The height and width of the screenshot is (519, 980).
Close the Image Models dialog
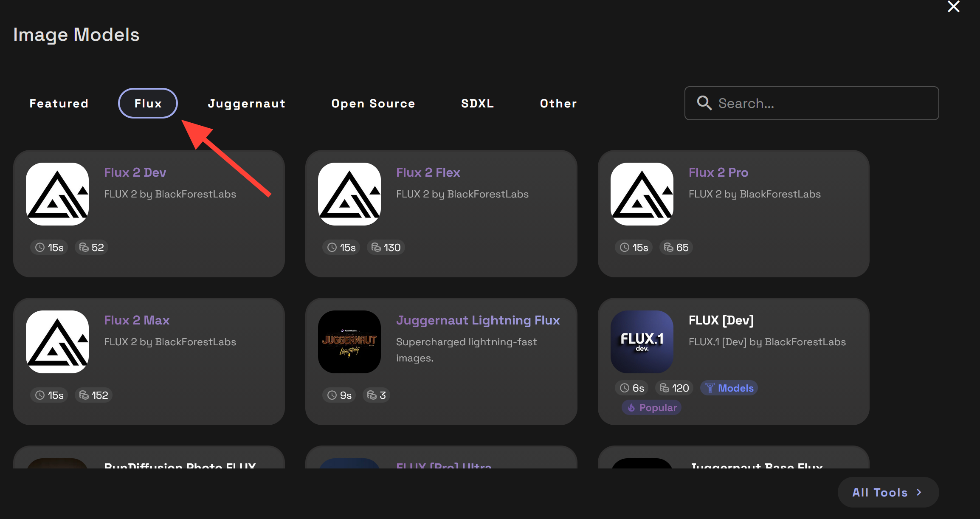point(954,6)
